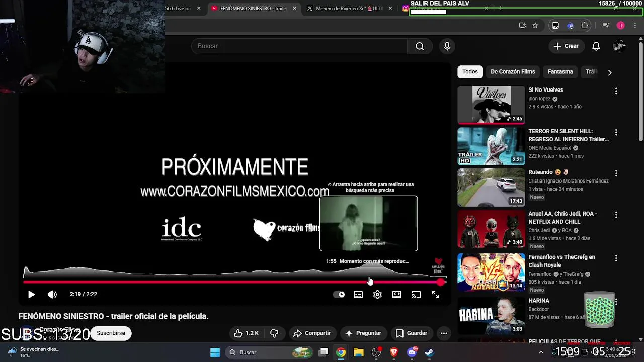Open Brave browser from the taskbar
The width and height of the screenshot is (644, 362).
click(394, 352)
